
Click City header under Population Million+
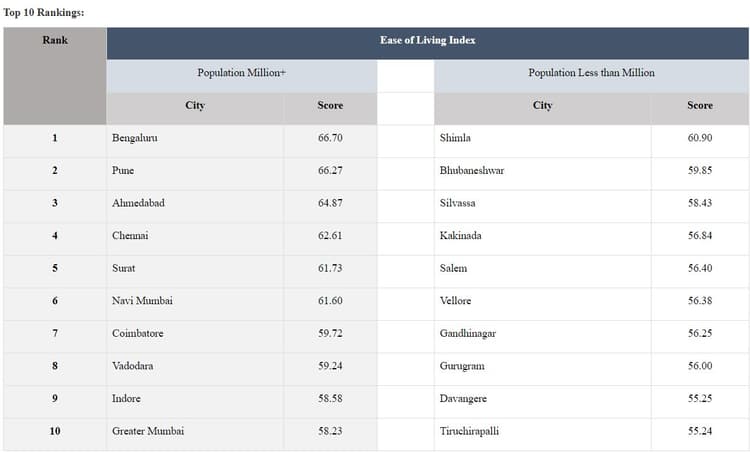[x=195, y=106]
